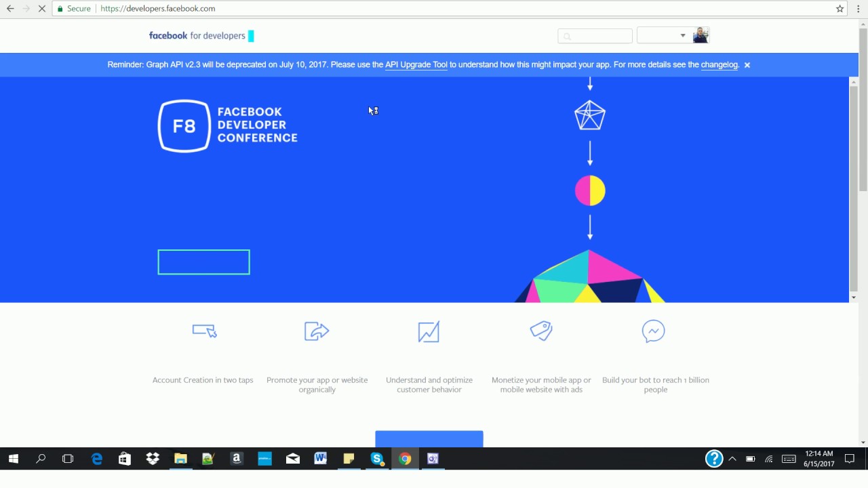The height and width of the screenshot is (488, 868).
Task: Click the Messenger bot icon
Action: tap(654, 331)
